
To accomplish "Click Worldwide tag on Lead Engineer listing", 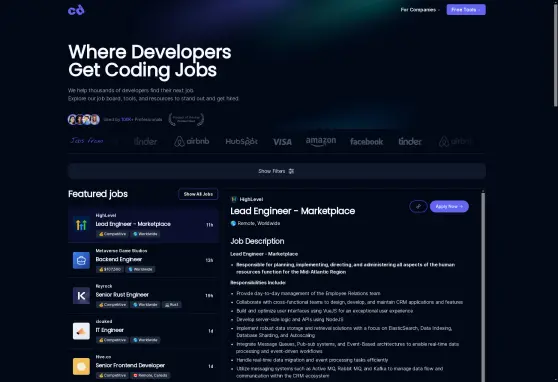I will click(x=145, y=234).
